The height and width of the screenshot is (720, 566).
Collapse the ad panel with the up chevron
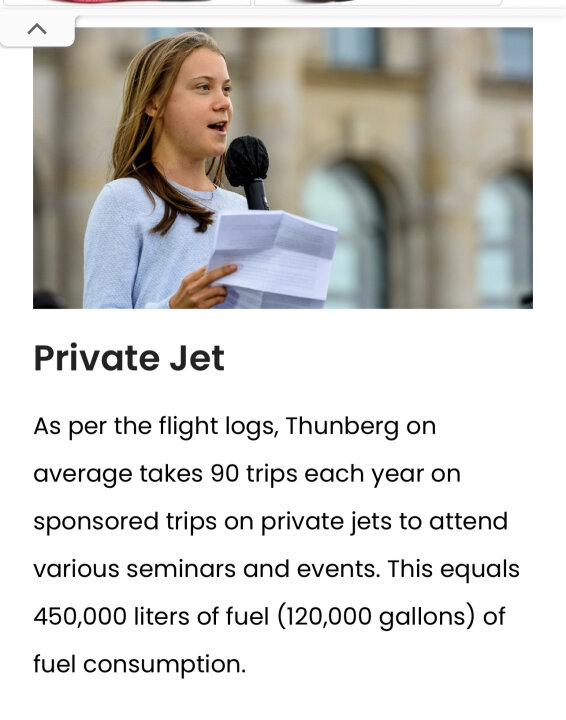point(37,29)
